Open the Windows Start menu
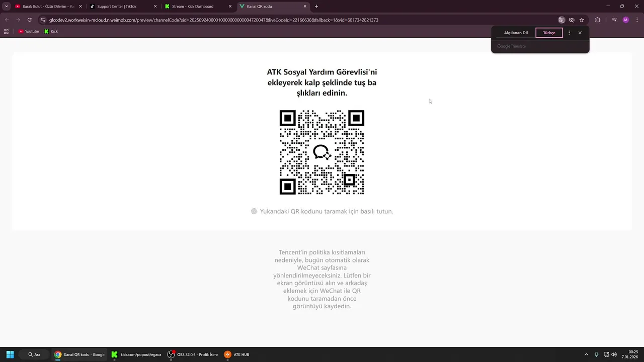This screenshot has width=644, height=362. [10, 354]
